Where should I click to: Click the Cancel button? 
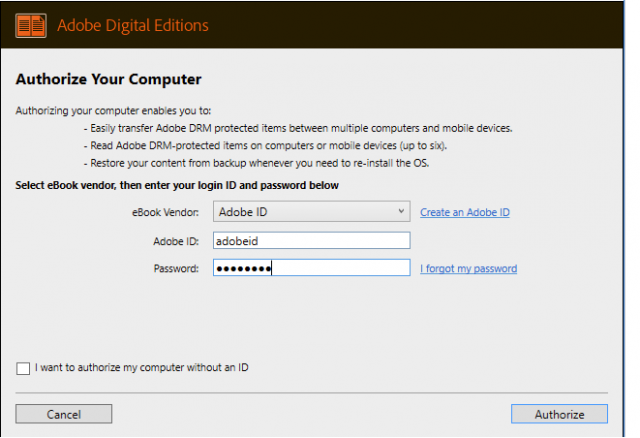(x=64, y=414)
